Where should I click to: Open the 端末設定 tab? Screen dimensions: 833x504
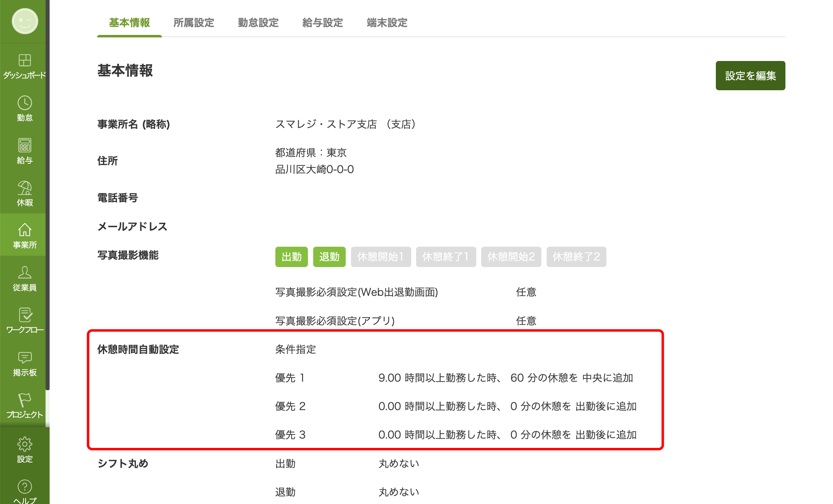[387, 23]
